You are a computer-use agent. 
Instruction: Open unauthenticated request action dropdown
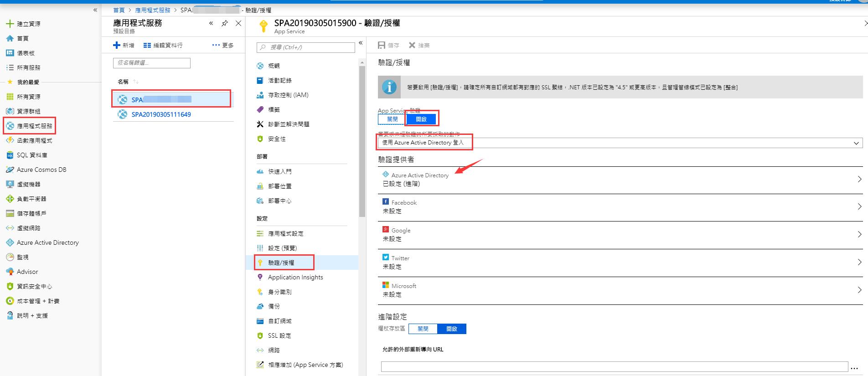[x=620, y=143]
